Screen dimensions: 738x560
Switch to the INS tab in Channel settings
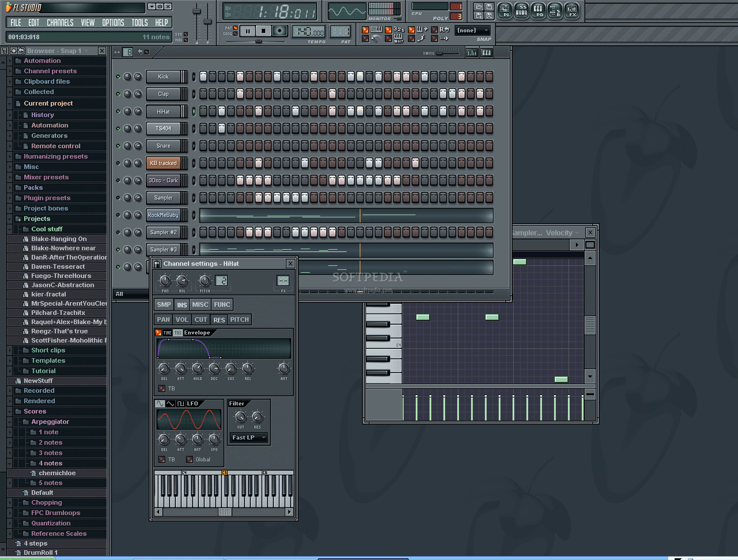(182, 304)
